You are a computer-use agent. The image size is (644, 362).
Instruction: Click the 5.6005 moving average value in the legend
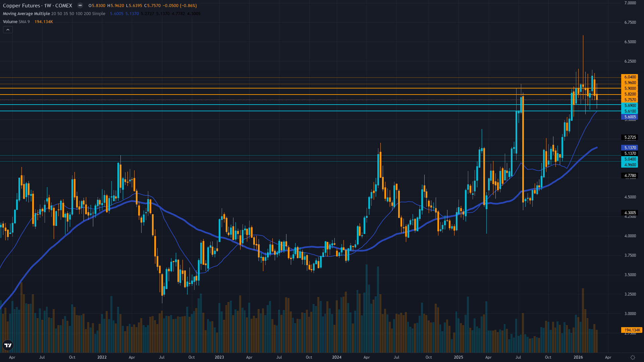coord(116,14)
